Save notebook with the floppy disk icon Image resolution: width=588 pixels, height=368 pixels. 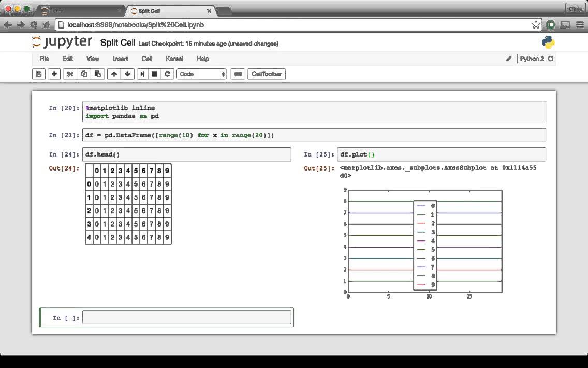click(x=39, y=74)
